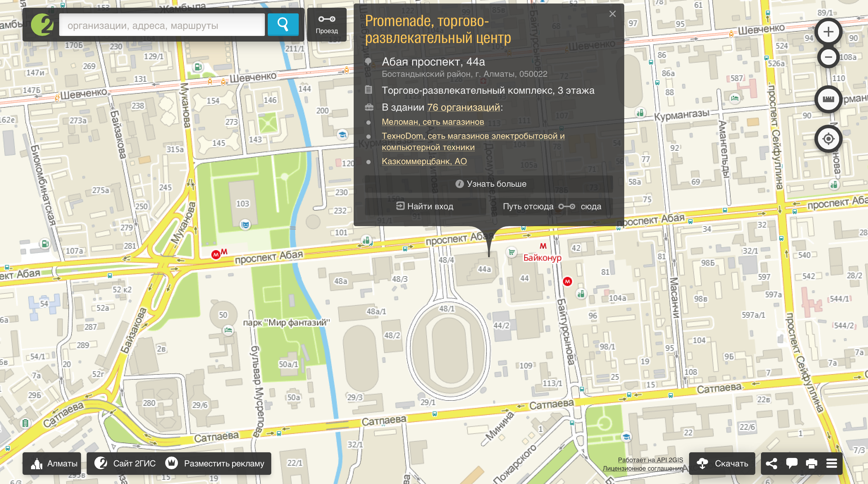Click Разместить рекламу

coord(215,464)
